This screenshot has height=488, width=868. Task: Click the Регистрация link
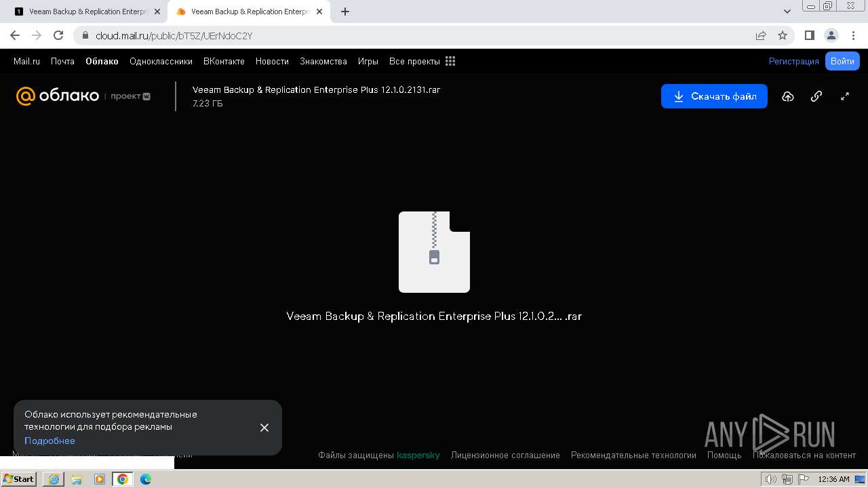pyautogui.click(x=793, y=61)
